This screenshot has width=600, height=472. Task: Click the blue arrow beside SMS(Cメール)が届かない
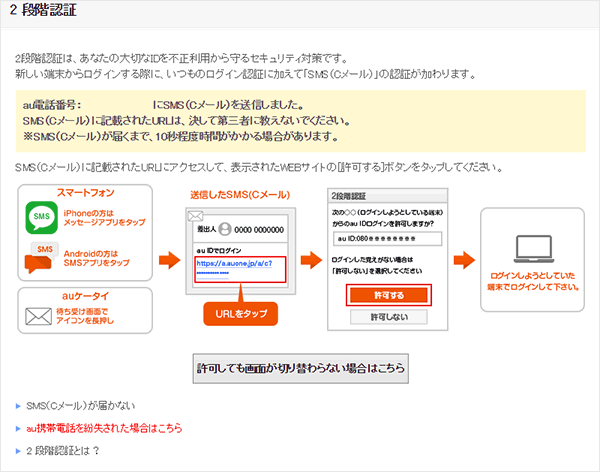pos(18,406)
